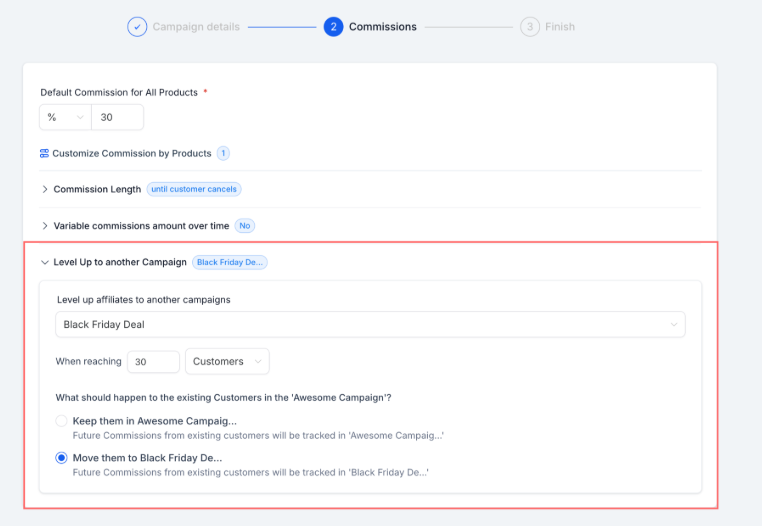Click the badge showing 1 customized product
This screenshot has width=762, height=526.
point(223,154)
